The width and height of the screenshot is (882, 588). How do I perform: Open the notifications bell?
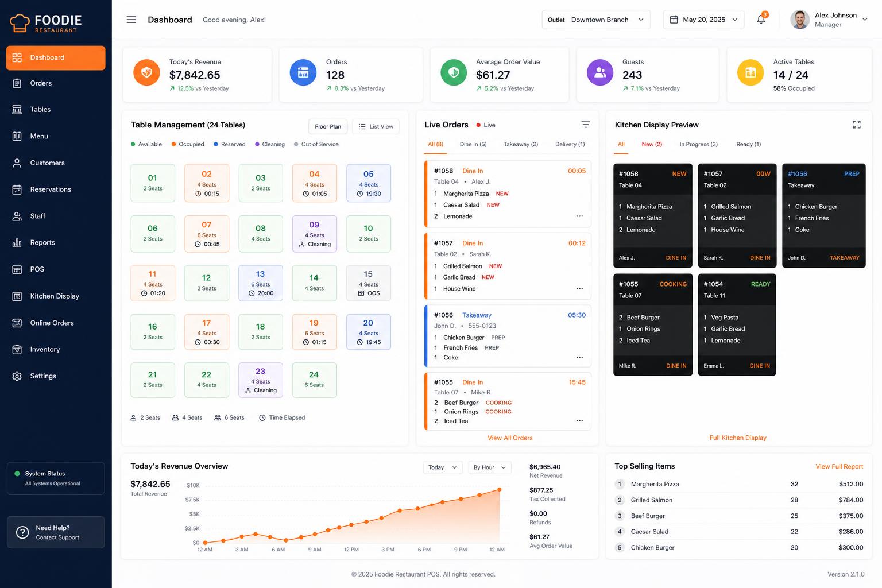(x=761, y=20)
